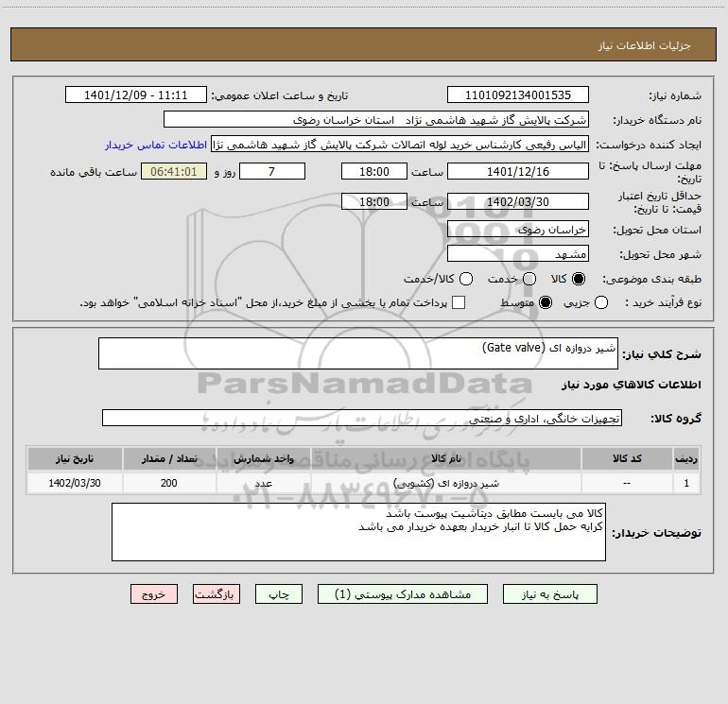This screenshot has height=704, width=728.
Task: Click the response deadline time 18:00 field
Action: pyautogui.click(x=374, y=171)
